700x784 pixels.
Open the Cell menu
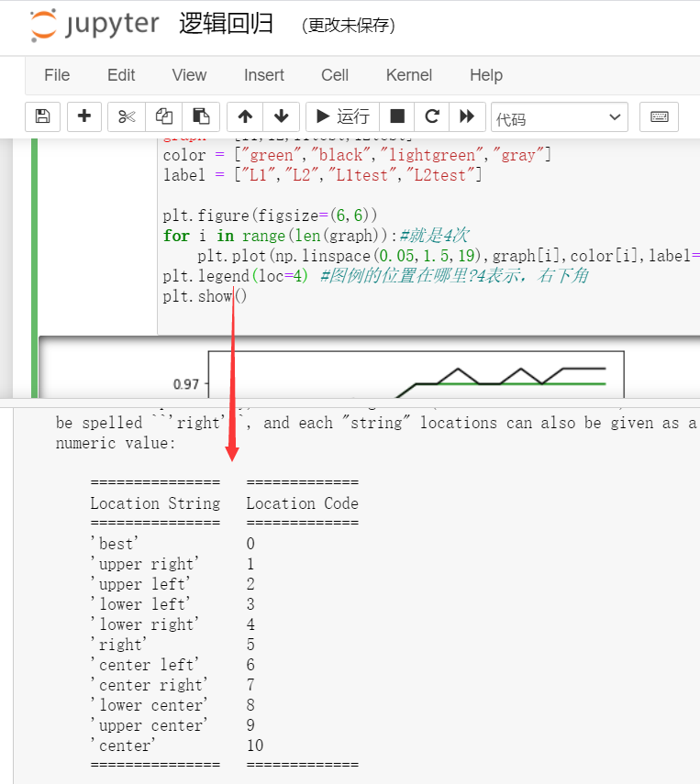coord(335,75)
